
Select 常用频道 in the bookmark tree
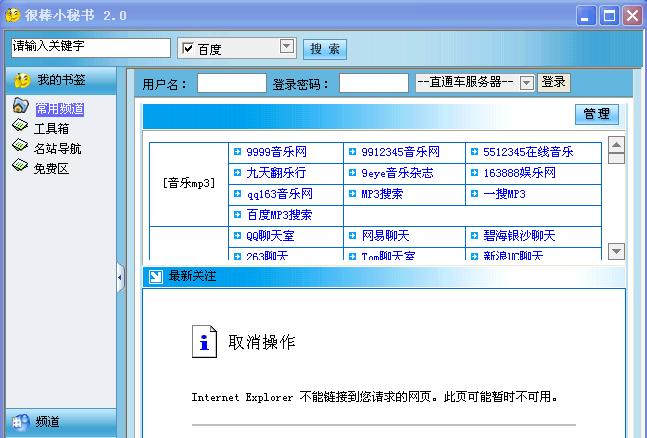(x=60, y=109)
